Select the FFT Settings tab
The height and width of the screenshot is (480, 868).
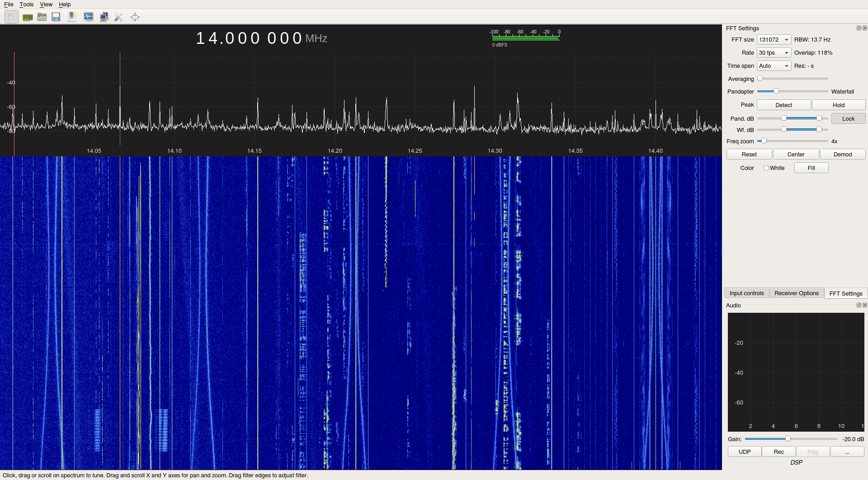tap(845, 293)
